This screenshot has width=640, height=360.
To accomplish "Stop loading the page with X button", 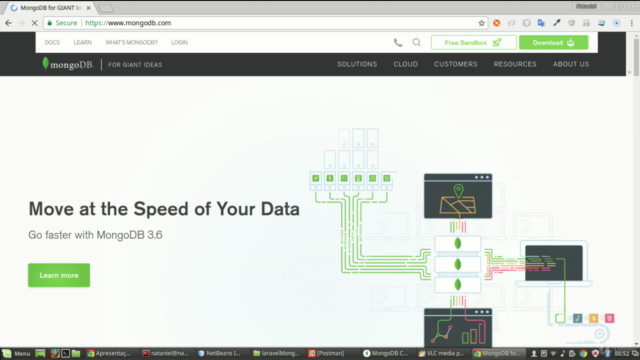I will [34, 23].
